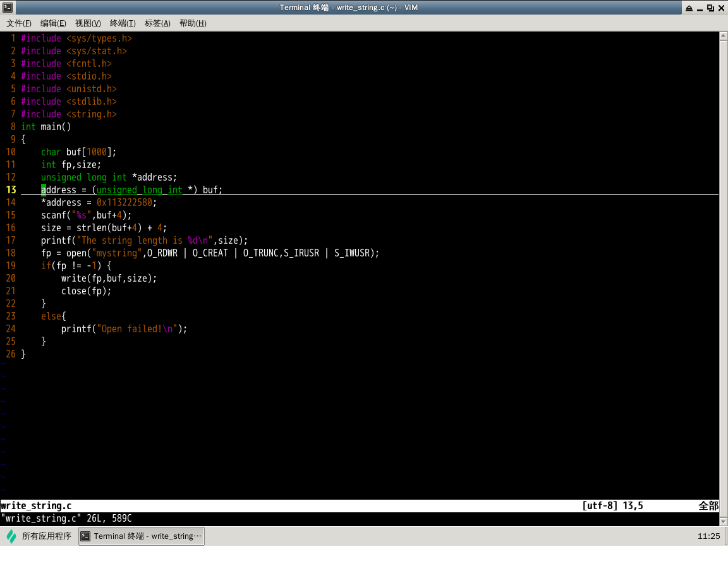Open the 终端(T) menu
The width and height of the screenshot is (728, 566).
123,23
